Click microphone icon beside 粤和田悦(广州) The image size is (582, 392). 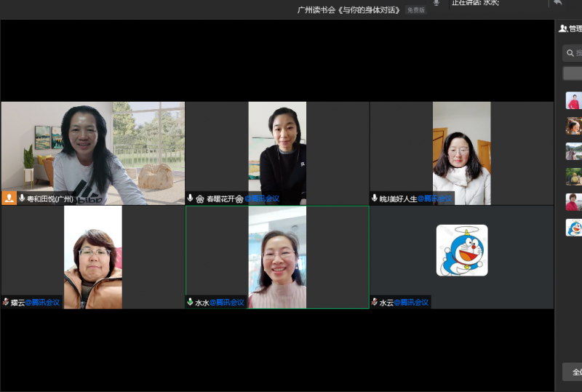(x=22, y=198)
